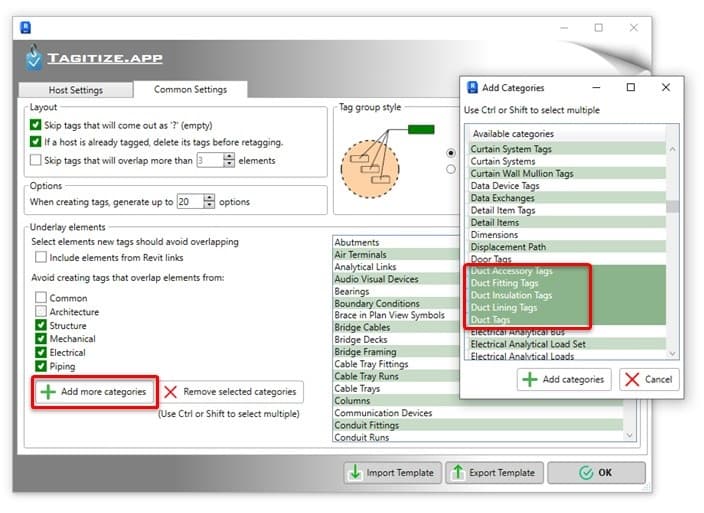Select Duct Lining Tags category
This screenshot has height=513, width=704.
point(568,307)
